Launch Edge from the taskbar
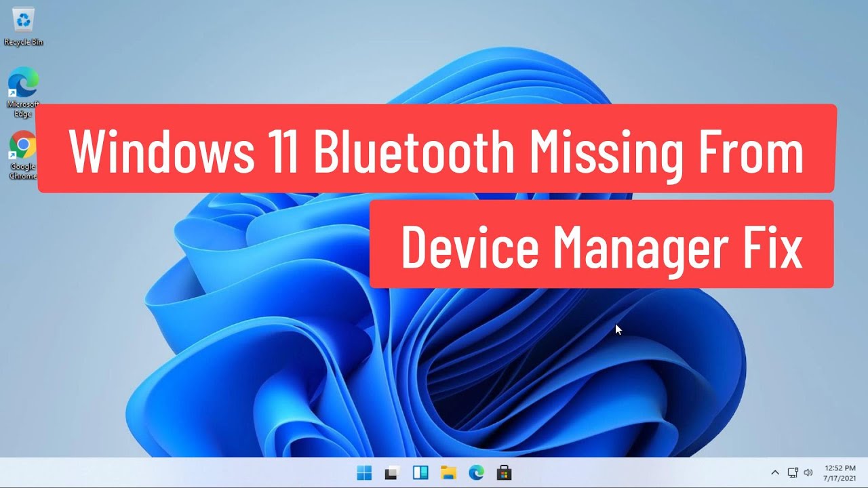 pyautogui.click(x=476, y=473)
